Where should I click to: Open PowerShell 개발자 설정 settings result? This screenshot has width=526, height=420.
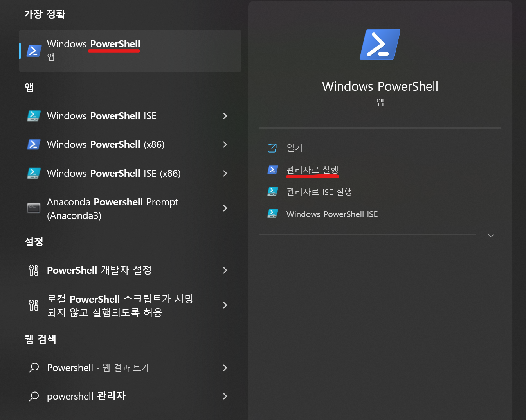tap(130, 270)
